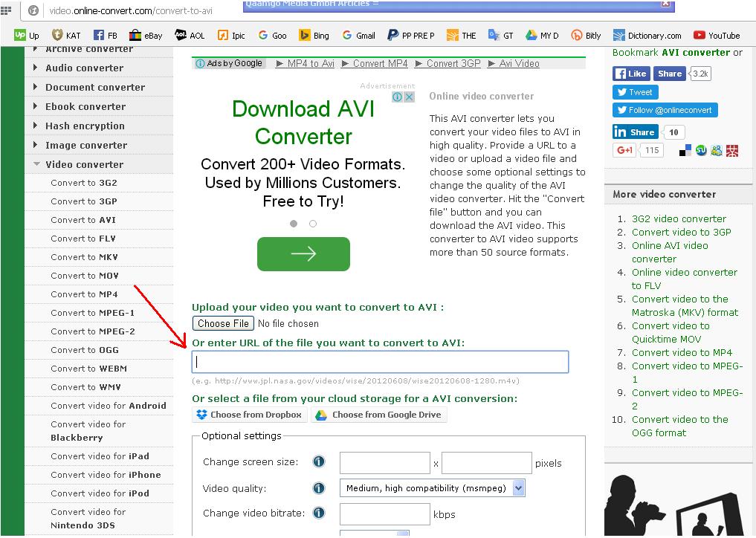Click info icon beside Change screen size

pos(319,461)
